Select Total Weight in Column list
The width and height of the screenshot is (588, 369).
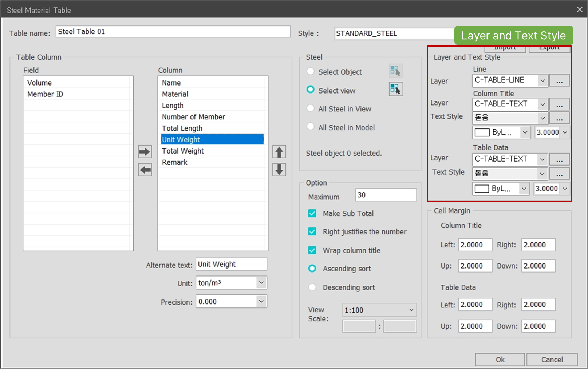(x=213, y=151)
